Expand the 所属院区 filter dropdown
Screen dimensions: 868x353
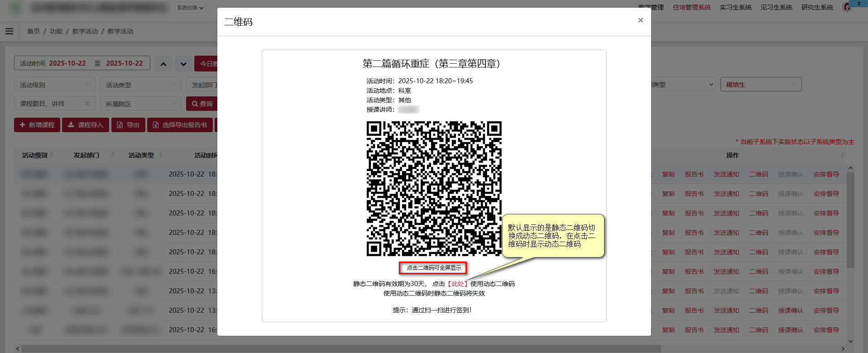(141, 104)
